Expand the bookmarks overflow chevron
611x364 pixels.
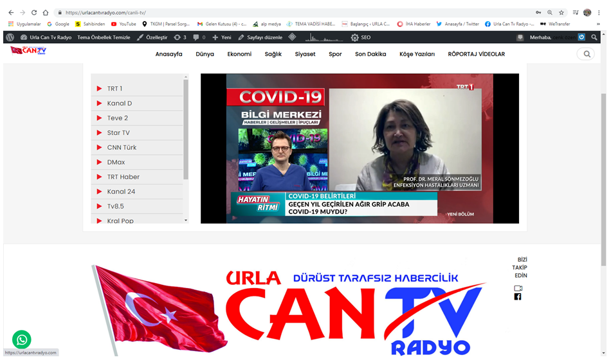point(598,24)
